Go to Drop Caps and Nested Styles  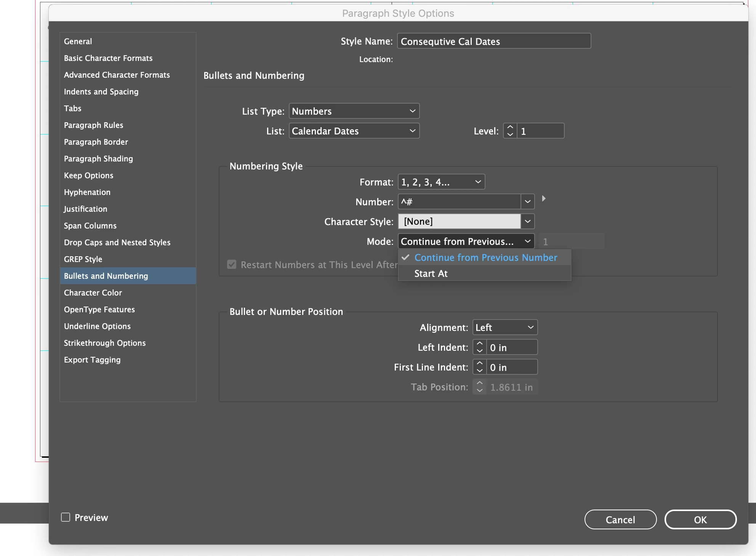(117, 242)
